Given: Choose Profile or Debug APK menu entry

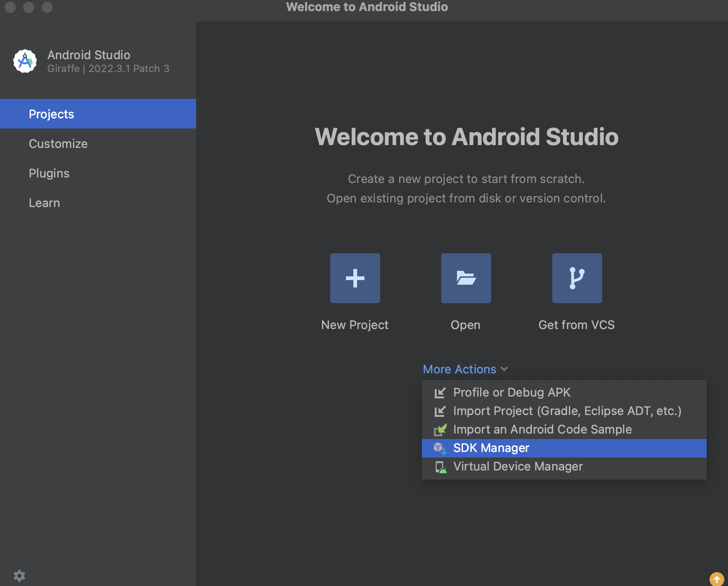Looking at the screenshot, I should 564,393.
